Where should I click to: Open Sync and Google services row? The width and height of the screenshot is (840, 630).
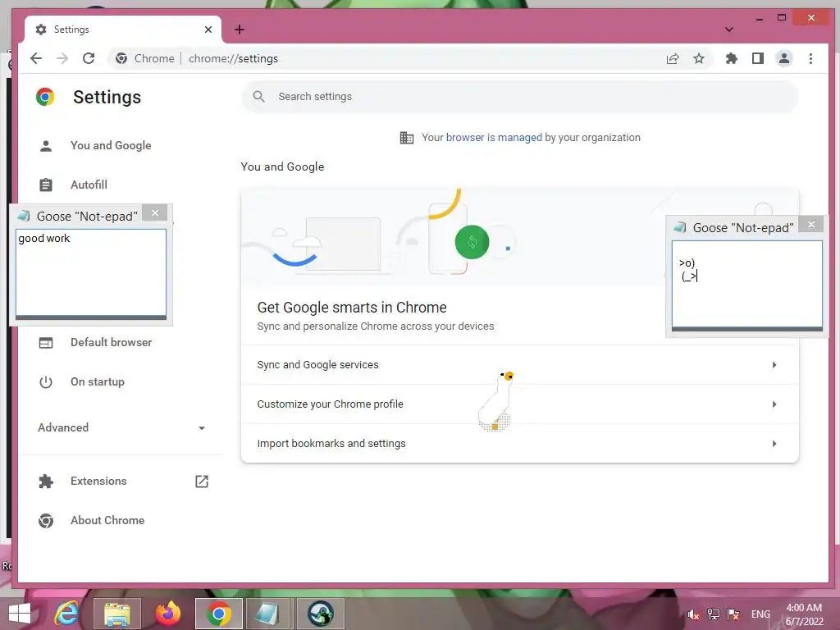(x=519, y=365)
